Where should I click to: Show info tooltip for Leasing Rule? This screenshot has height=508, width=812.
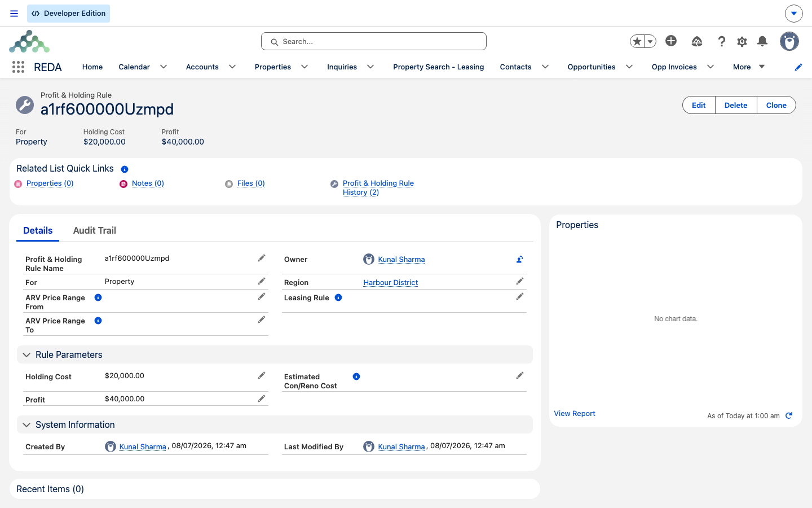pyautogui.click(x=338, y=298)
